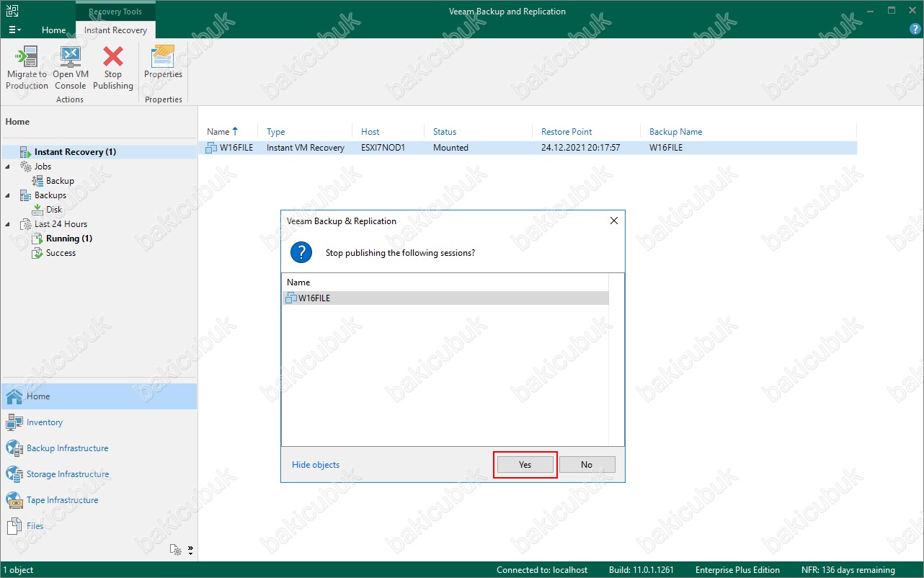Collapse the Last 24 Hours node
The image size is (924, 578).
click(8, 224)
